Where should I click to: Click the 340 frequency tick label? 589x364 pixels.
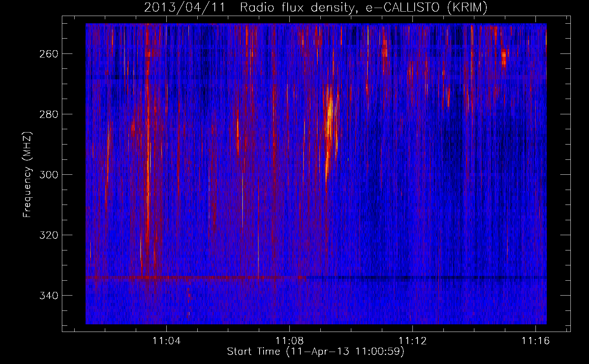click(x=48, y=296)
